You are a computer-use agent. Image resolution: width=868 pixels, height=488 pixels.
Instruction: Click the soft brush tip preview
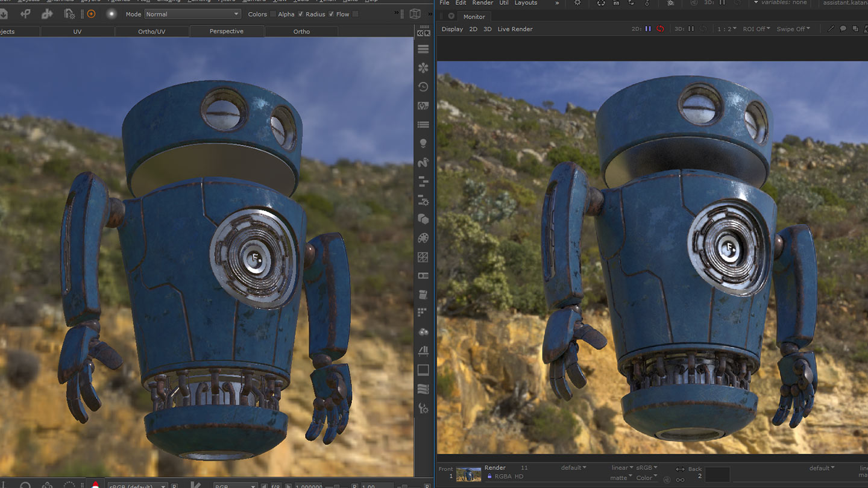112,14
